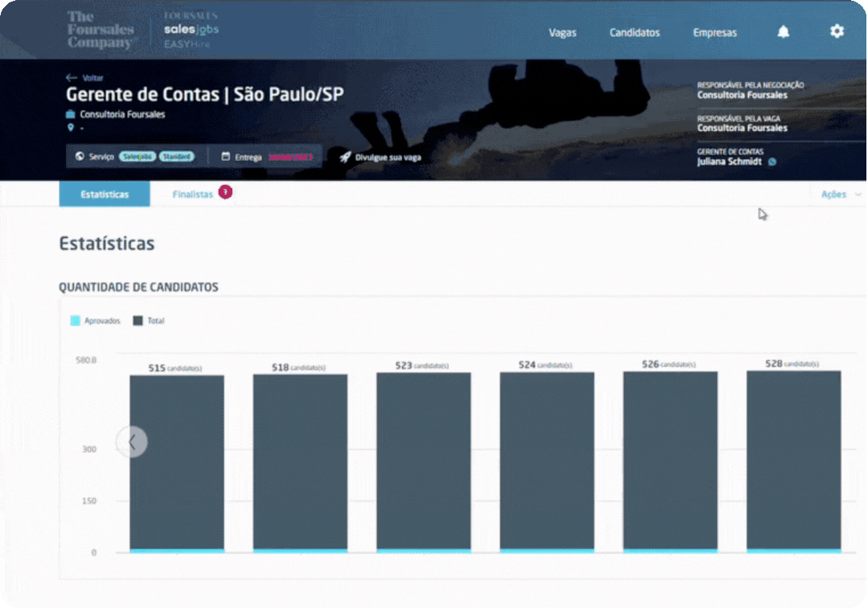Image resolution: width=868 pixels, height=608 pixels.
Task: Click the red Entrega date
Action: point(291,158)
